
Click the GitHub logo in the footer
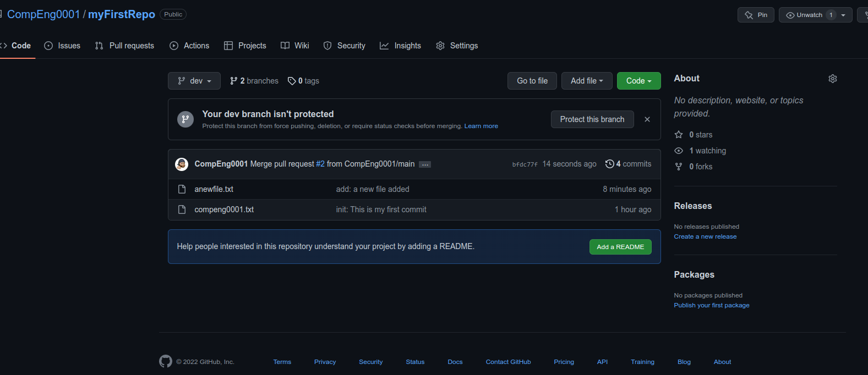point(166,361)
